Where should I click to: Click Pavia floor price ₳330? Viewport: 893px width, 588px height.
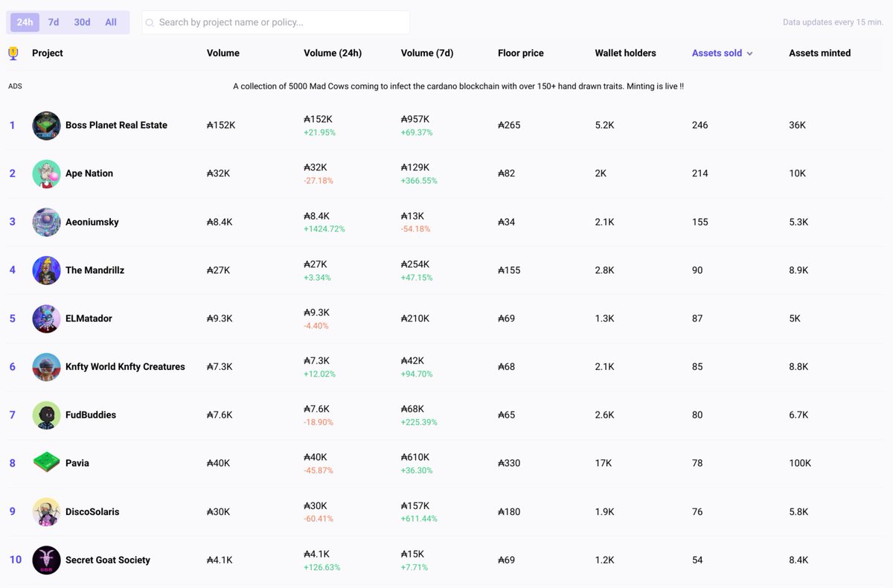click(509, 463)
